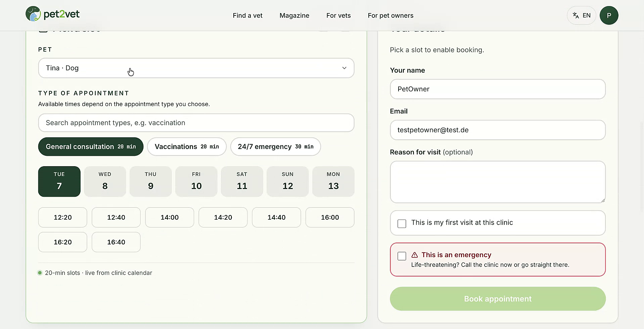Tick the first visit checkbox
The height and width of the screenshot is (329, 644).
point(402,224)
